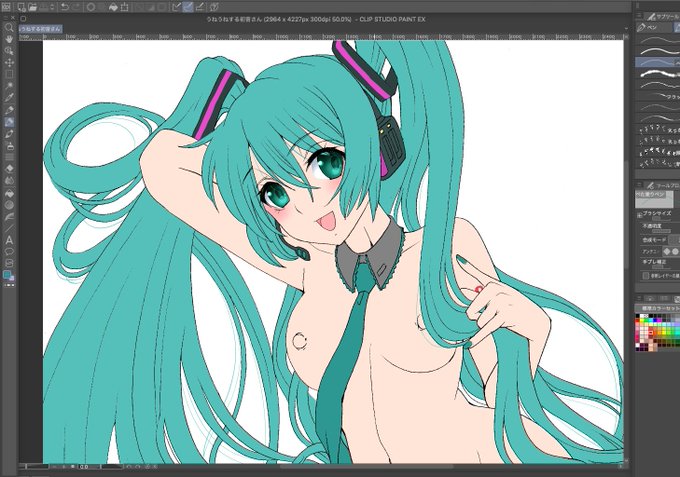Select the Text tool (A icon)
The image size is (680, 477).
coord(9,240)
